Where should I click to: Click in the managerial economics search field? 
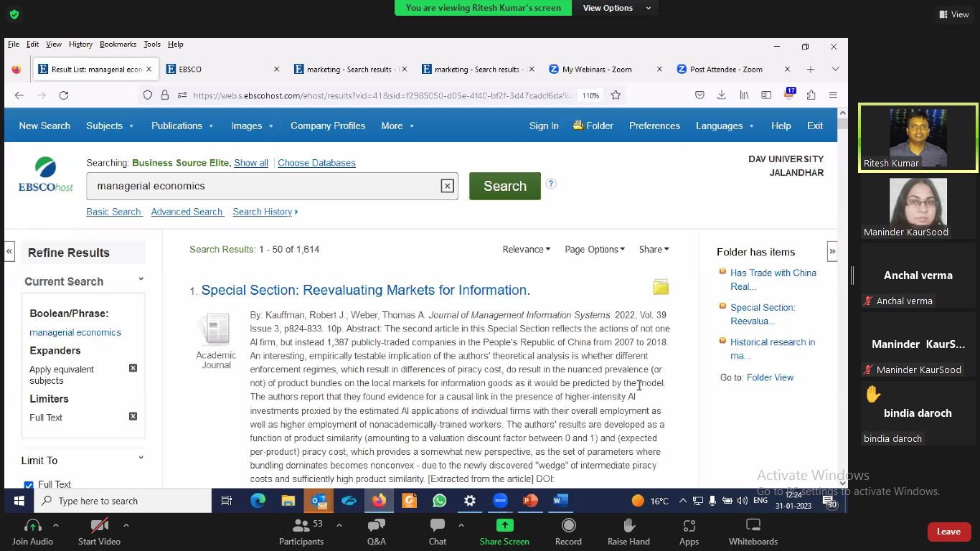click(265, 187)
